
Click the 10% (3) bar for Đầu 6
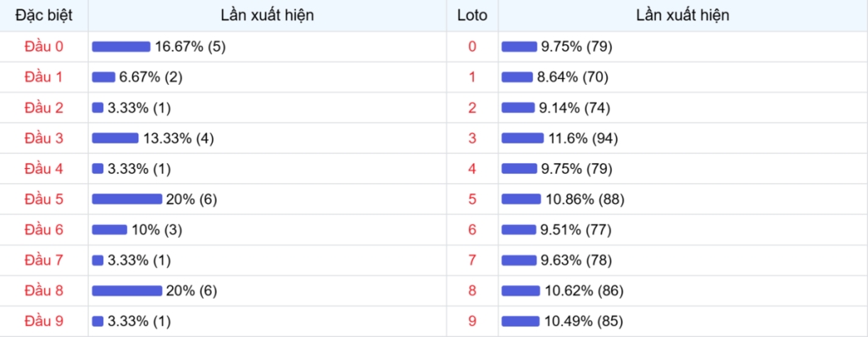(x=109, y=229)
